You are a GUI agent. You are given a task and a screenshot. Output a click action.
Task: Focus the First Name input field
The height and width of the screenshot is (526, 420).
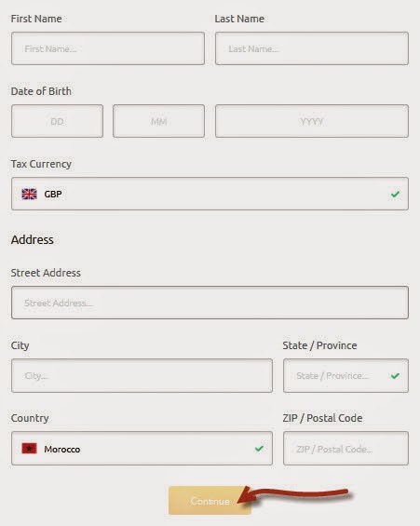108,48
